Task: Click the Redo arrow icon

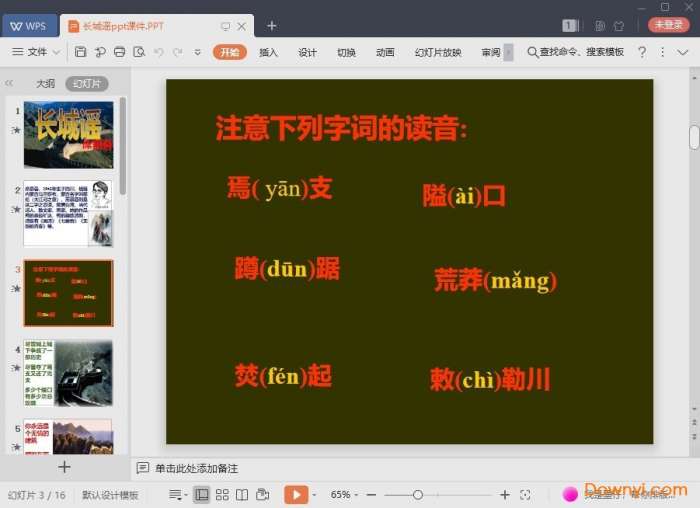Action: (178, 52)
